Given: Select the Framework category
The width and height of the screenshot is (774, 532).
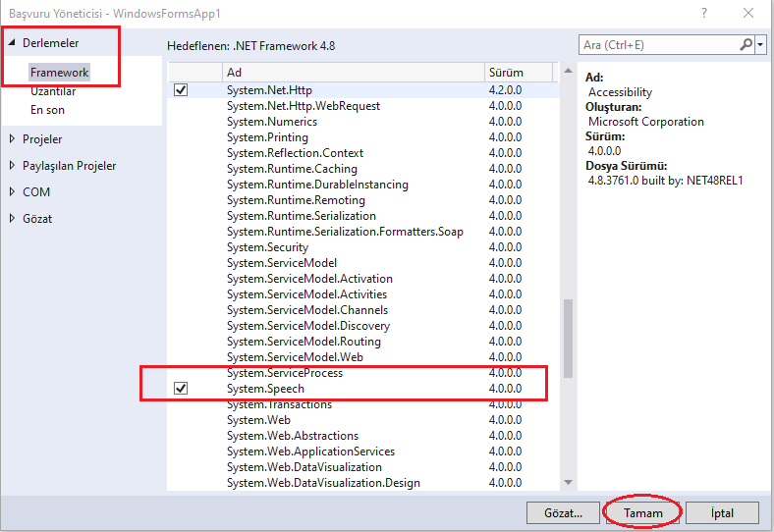Looking at the screenshot, I should (59, 73).
